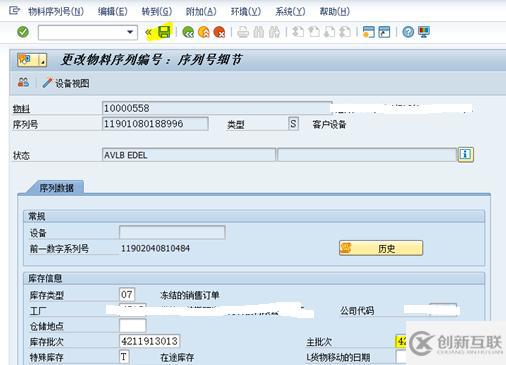
Task: Click the 库存类型 field showing 07
Action: tap(127, 294)
